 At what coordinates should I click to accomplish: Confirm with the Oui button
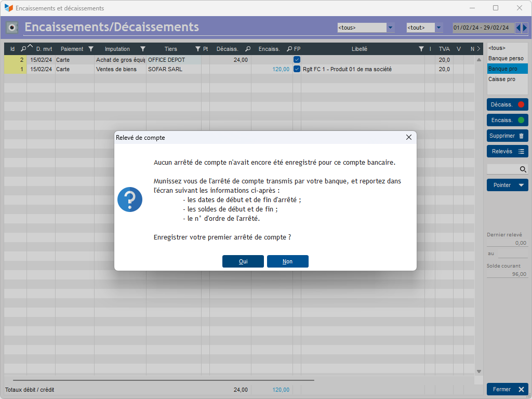[x=243, y=261]
